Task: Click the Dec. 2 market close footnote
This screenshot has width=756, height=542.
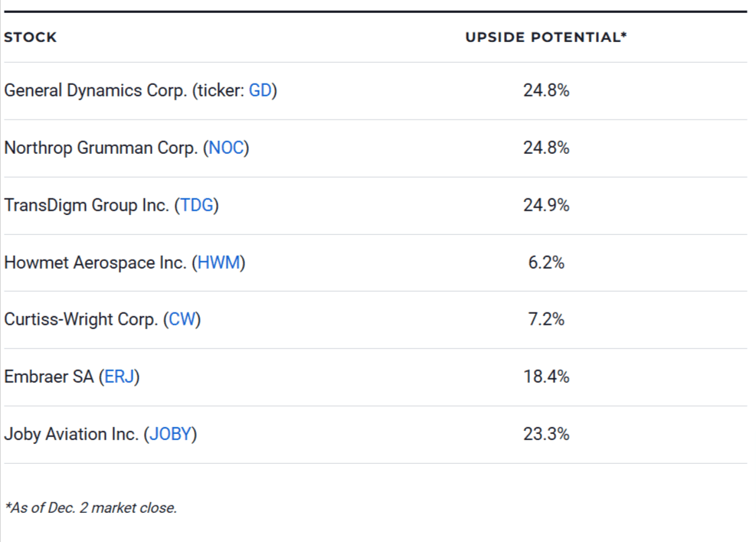Action: tap(90, 508)
